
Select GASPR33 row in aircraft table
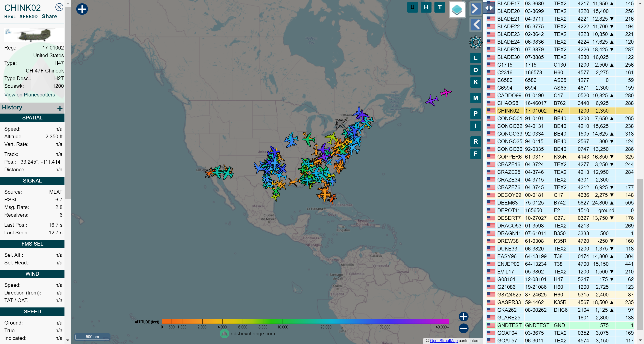560,302
